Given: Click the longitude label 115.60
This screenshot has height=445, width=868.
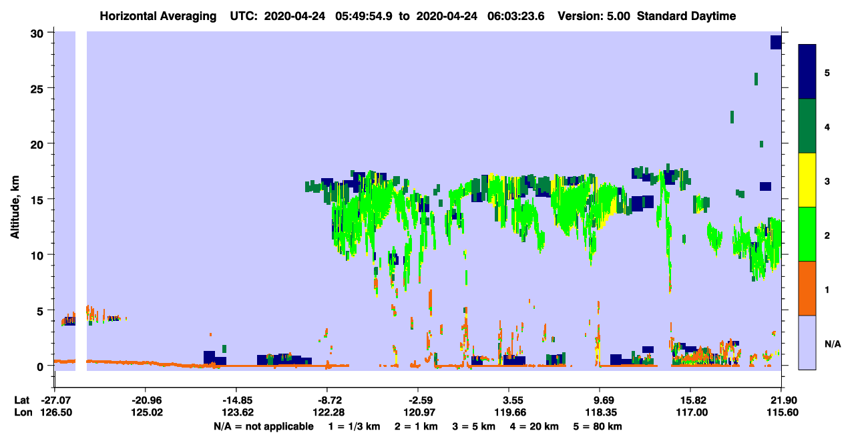Looking at the screenshot, I should 781,413.
